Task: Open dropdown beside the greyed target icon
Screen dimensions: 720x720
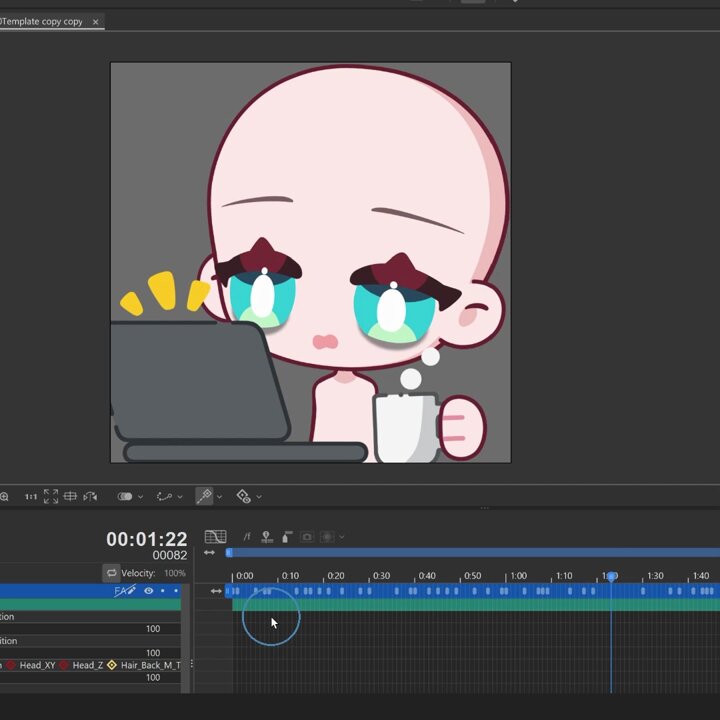Action: (x=342, y=537)
